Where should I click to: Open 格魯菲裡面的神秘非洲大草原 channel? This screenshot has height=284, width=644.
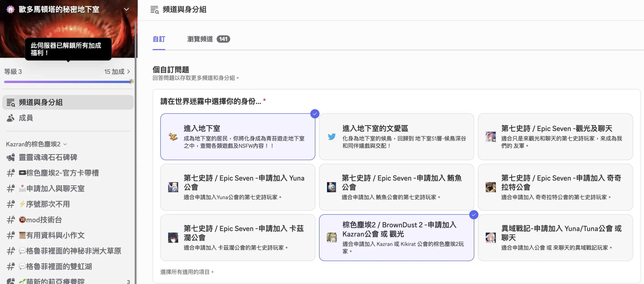pos(68,251)
